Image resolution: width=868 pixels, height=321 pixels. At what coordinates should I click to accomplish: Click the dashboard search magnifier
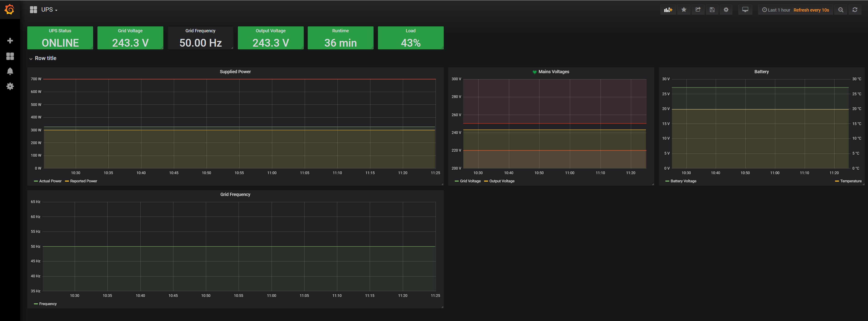841,10
